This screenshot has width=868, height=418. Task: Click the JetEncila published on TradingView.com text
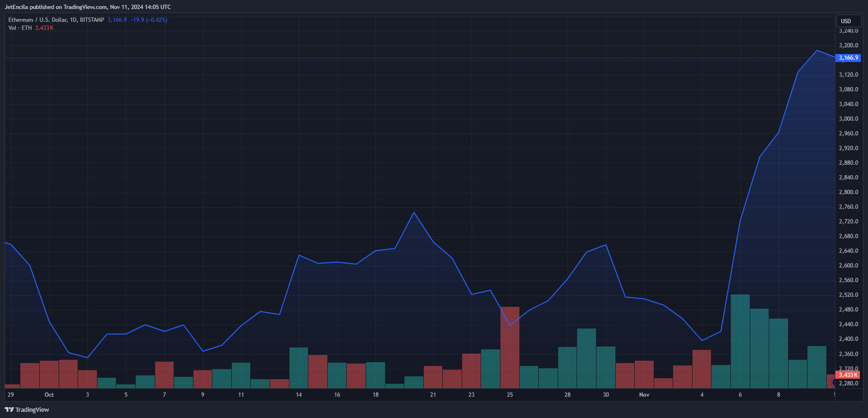point(88,7)
